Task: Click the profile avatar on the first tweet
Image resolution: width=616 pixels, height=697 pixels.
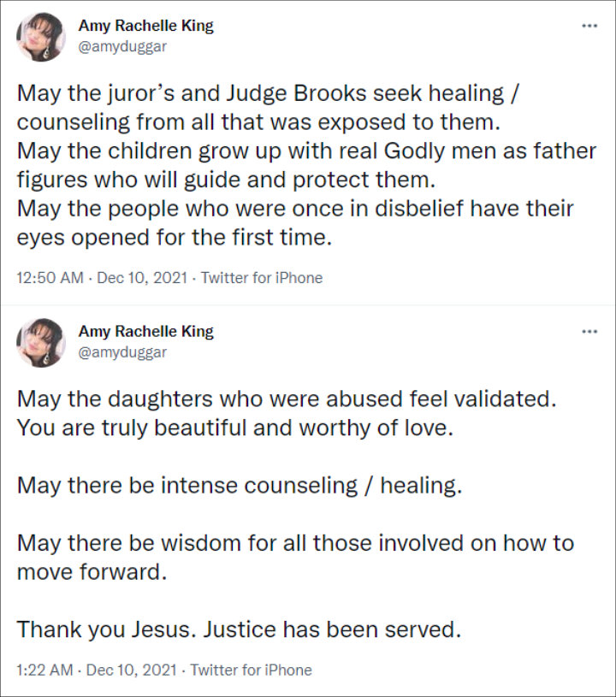Action: pyautogui.click(x=41, y=37)
